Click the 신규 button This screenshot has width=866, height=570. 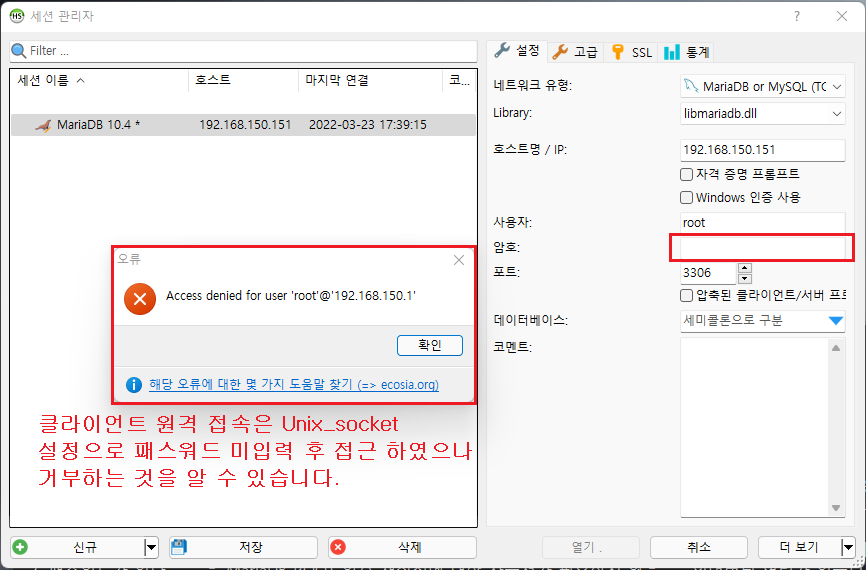78,547
